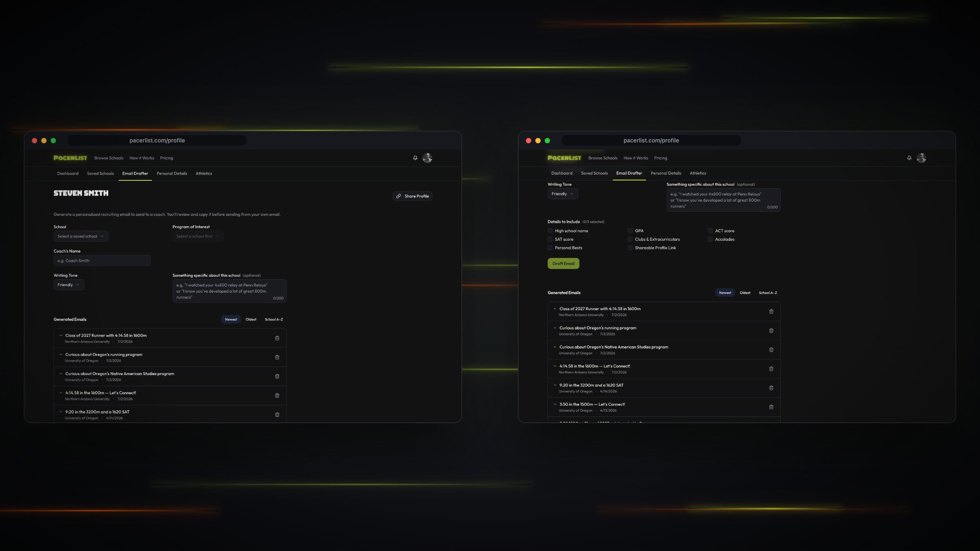This screenshot has width=980, height=551.
Task: Expand '3:50 in the 1500m' email in right window
Action: 555,404
